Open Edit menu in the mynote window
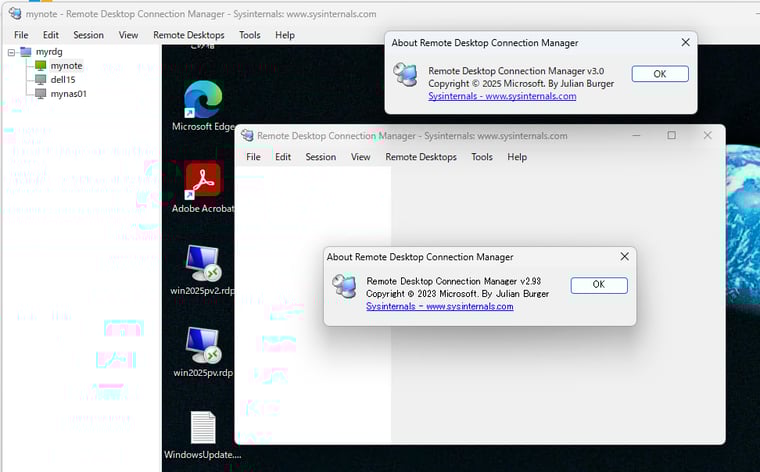Image resolution: width=760 pixels, height=472 pixels. [50, 35]
